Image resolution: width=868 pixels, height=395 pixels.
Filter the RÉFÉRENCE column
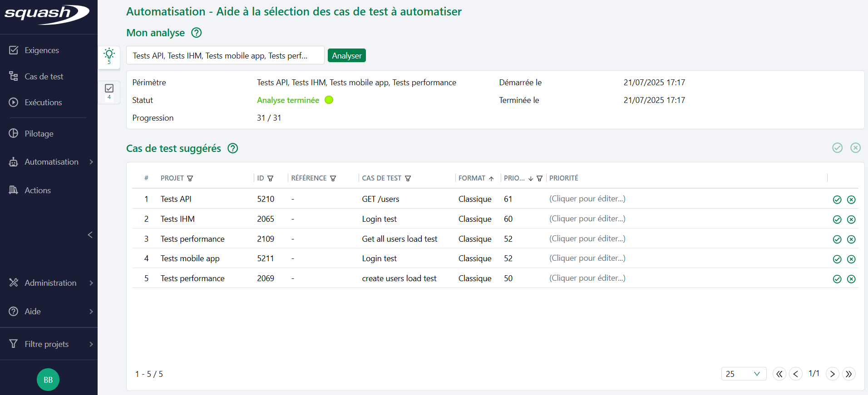click(333, 179)
